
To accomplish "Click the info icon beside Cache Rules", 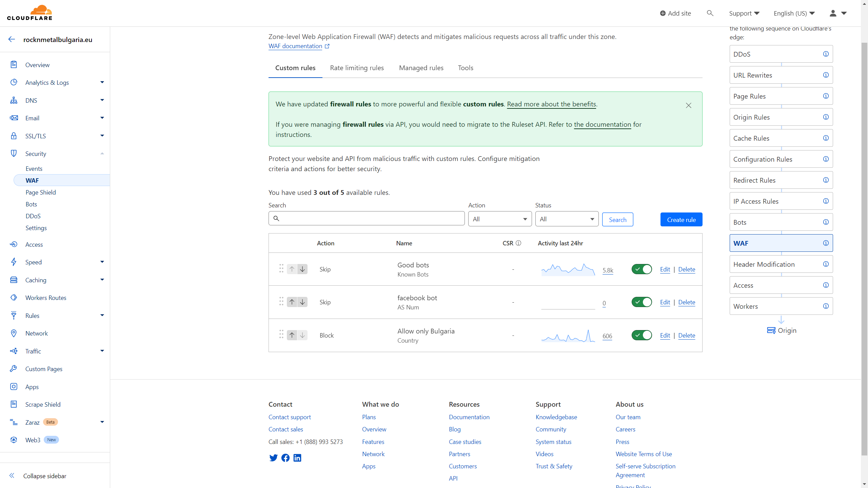I will (x=826, y=138).
